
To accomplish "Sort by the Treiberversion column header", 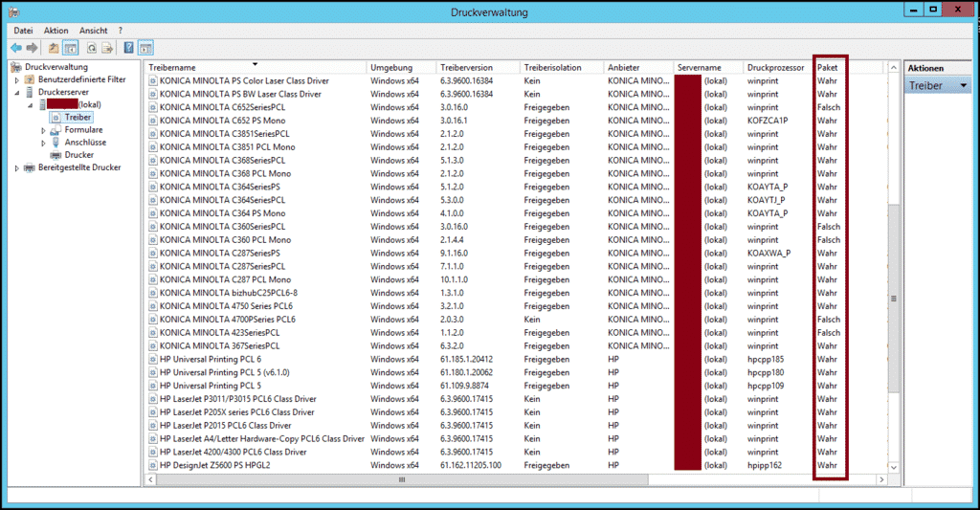I will (x=479, y=68).
